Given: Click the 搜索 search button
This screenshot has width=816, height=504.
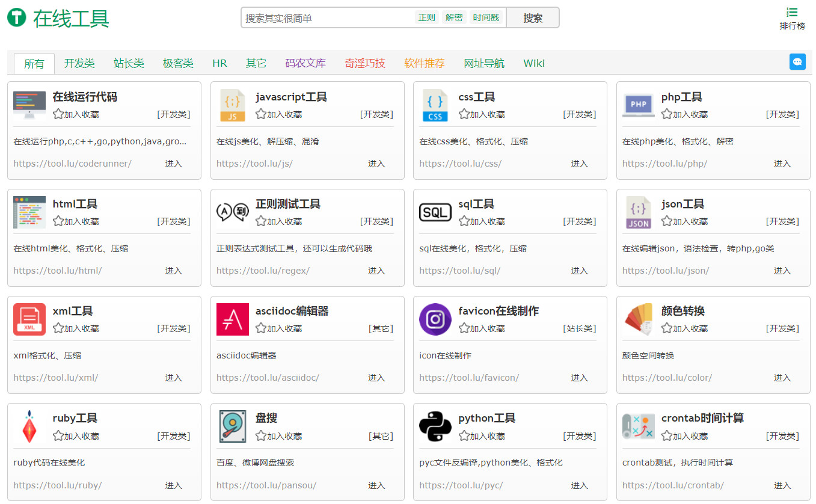Looking at the screenshot, I should click(x=533, y=17).
